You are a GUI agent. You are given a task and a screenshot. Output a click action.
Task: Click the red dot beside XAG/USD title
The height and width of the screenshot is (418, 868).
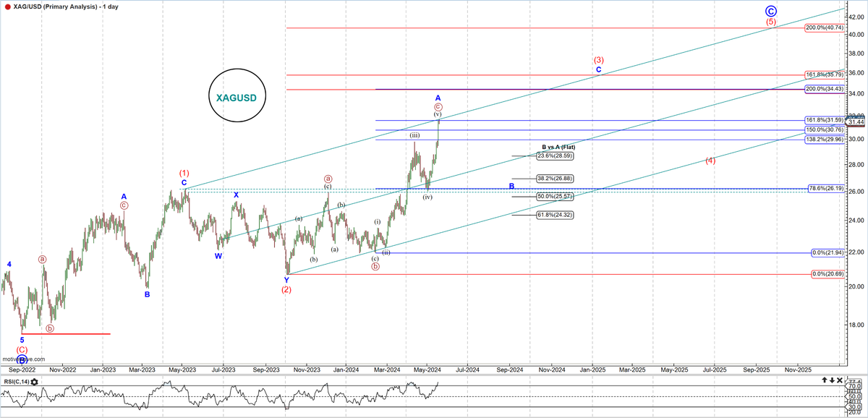(7, 6)
